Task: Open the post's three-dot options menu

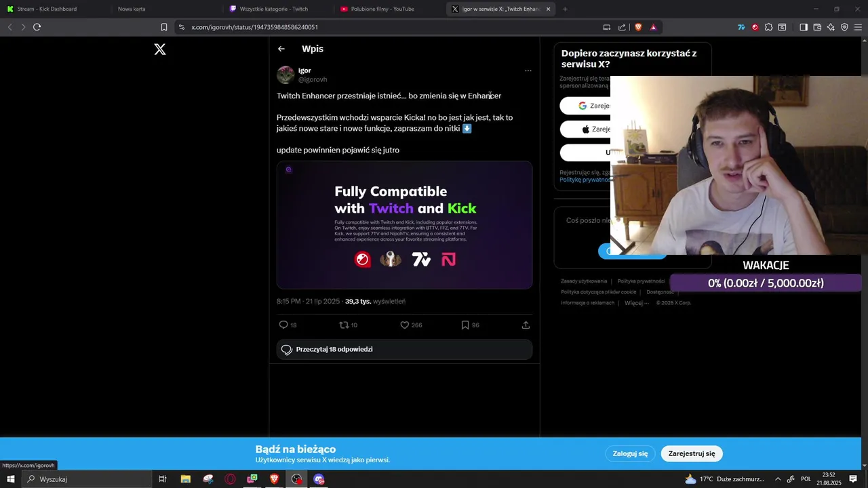Action: 528,70
